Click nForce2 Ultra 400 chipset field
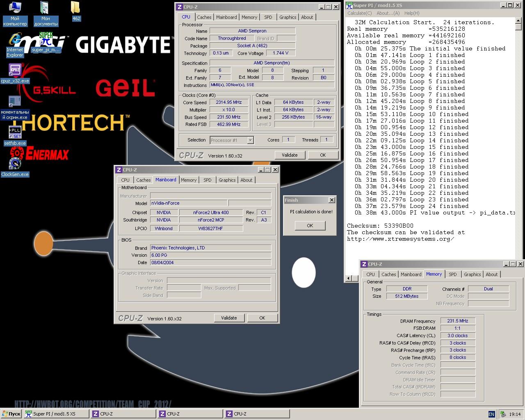The image size is (525, 420). point(211,212)
